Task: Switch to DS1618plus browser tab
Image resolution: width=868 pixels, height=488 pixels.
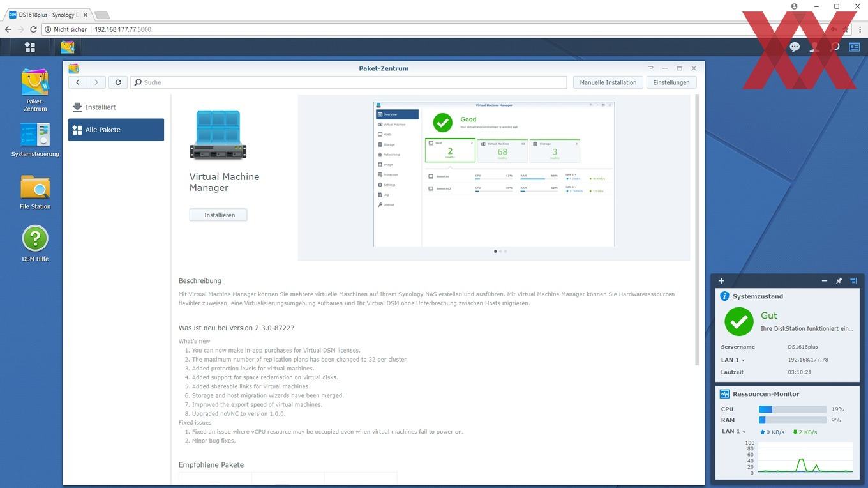Action: 48,14
